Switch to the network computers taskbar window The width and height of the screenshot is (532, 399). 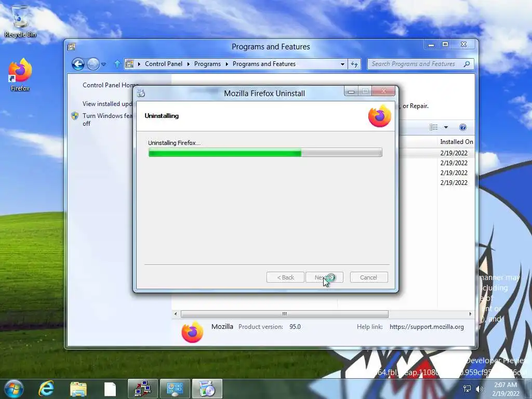[x=143, y=389]
